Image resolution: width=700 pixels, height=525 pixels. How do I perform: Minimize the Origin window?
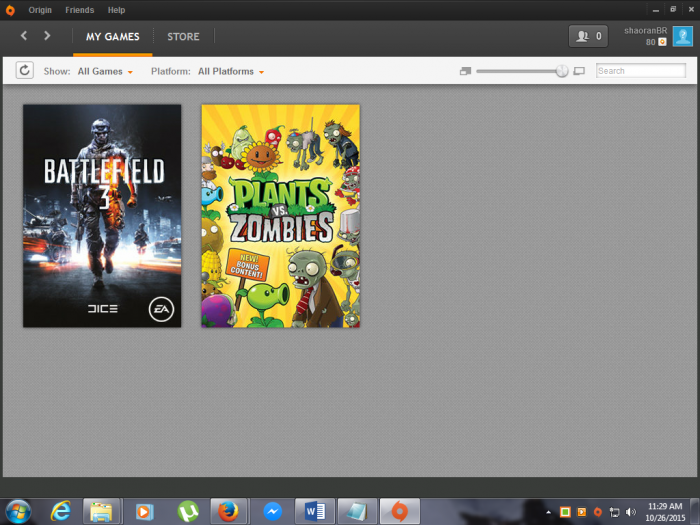pyautogui.click(x=656, y=10)
